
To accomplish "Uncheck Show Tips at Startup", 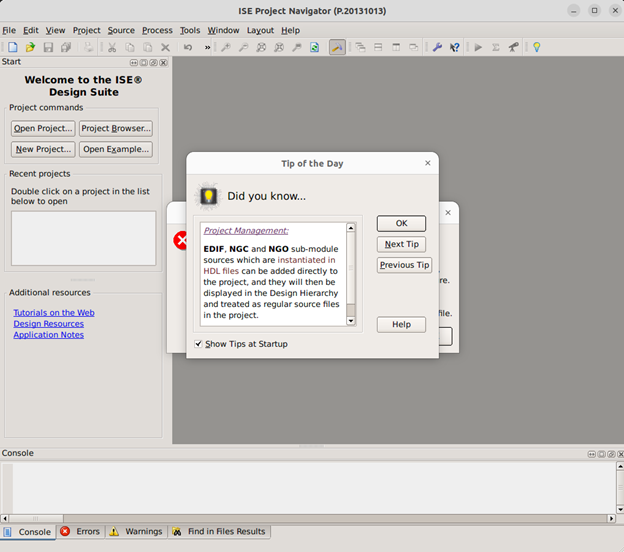I will click(x=198, y=343).
